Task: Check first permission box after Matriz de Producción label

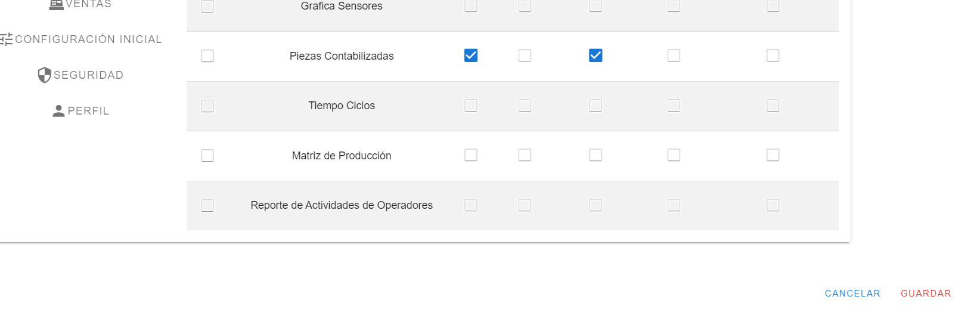Action: click(x=471, y=155)
